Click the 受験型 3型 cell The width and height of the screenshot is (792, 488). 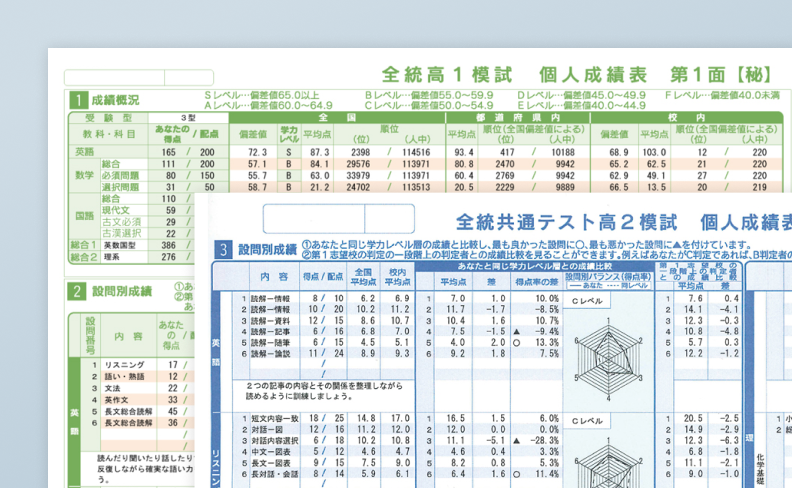[x=188, y=118]
